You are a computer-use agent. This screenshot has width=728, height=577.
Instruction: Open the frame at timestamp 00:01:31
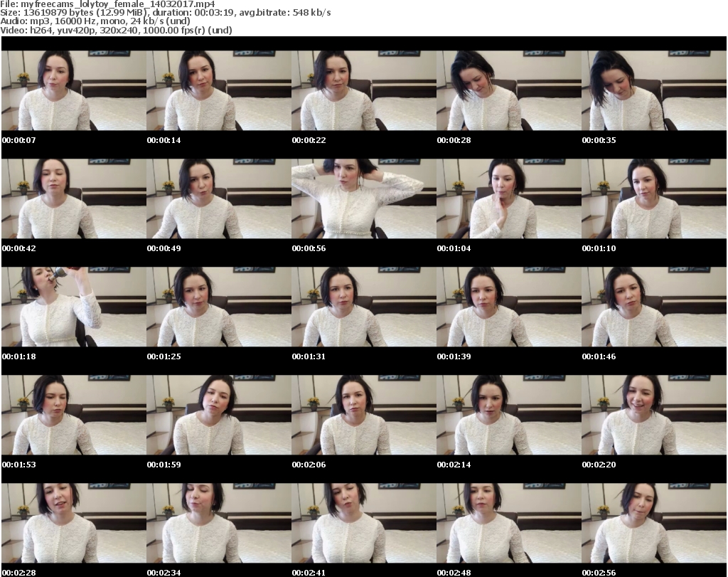(364, 307)
